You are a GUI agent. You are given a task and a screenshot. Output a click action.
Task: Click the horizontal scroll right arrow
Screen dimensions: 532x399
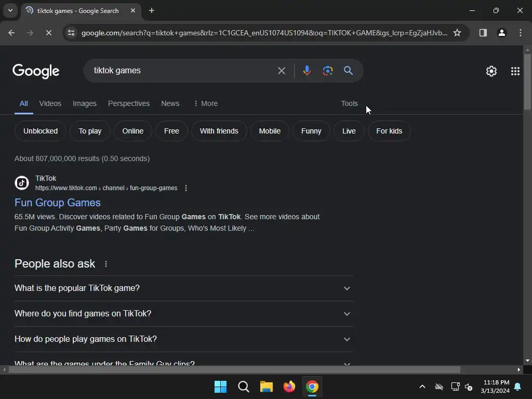(519, 369)
